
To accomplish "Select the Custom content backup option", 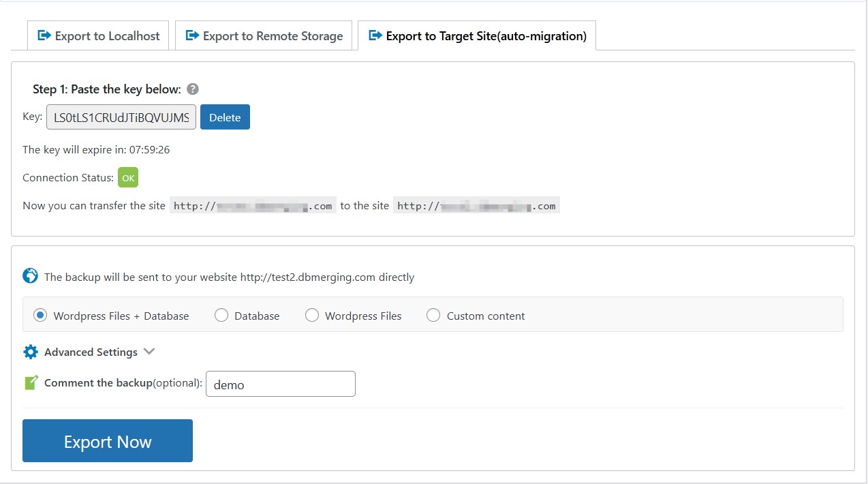I will pyautogui.click(x=433, y=315).
